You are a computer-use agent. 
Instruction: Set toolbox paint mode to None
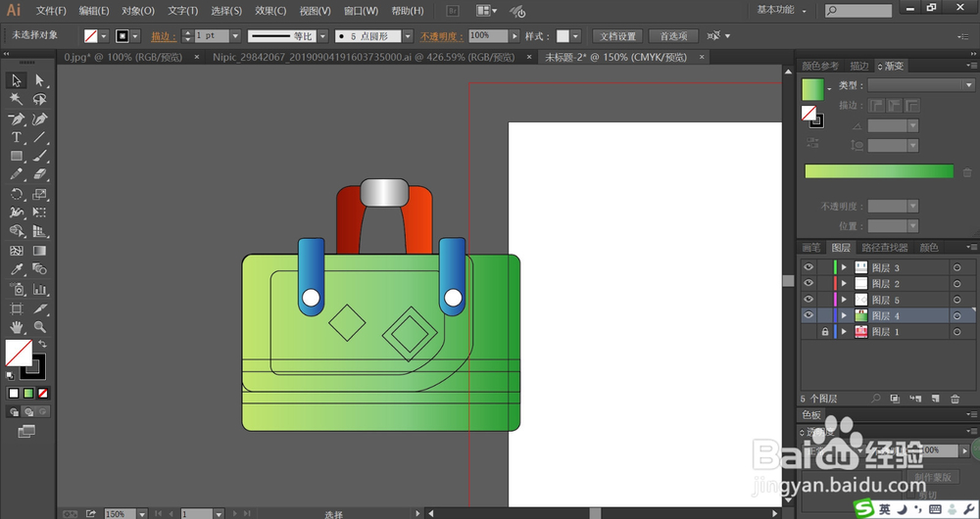point(43,394)
